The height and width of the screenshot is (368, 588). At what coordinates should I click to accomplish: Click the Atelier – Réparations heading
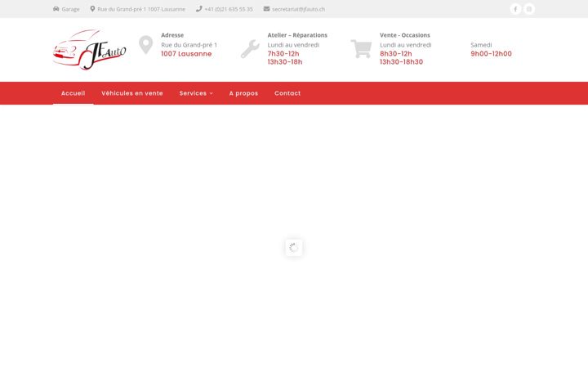[297, 35]
